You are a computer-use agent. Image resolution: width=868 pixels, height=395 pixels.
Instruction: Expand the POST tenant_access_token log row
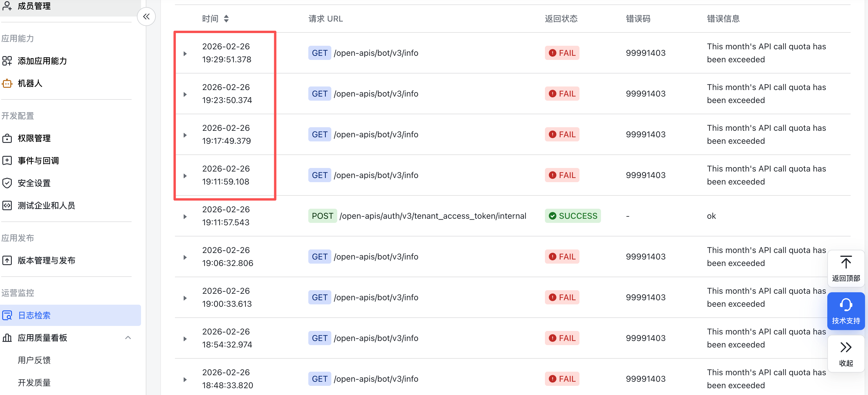point(185,216)
